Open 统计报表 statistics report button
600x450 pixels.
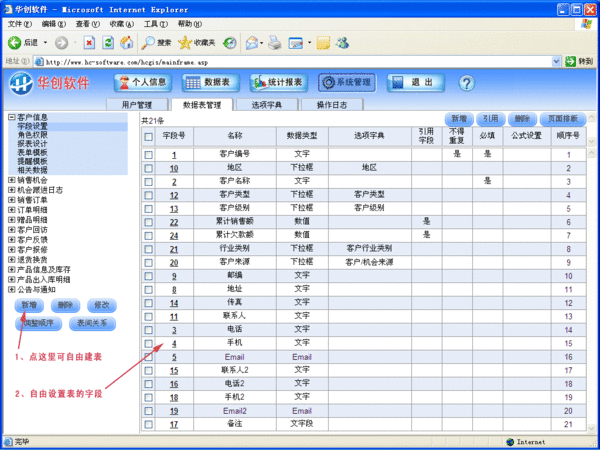(279, 82)
